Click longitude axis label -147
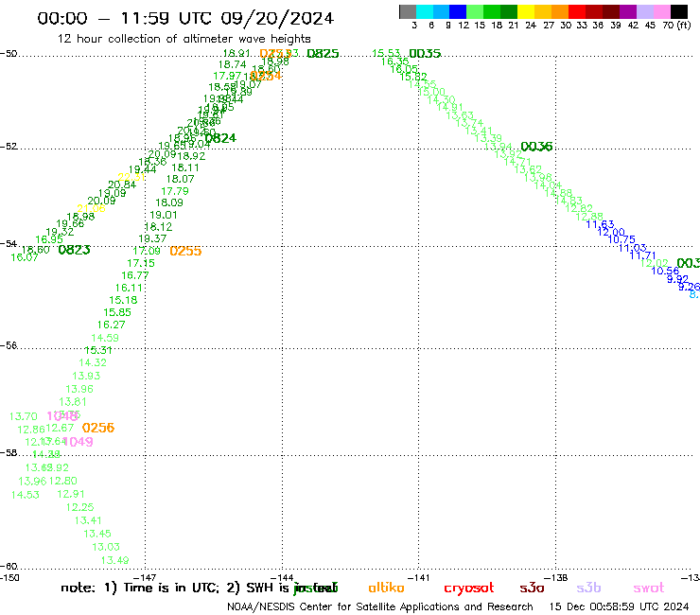The image size is (700, 615). (145, 577)
